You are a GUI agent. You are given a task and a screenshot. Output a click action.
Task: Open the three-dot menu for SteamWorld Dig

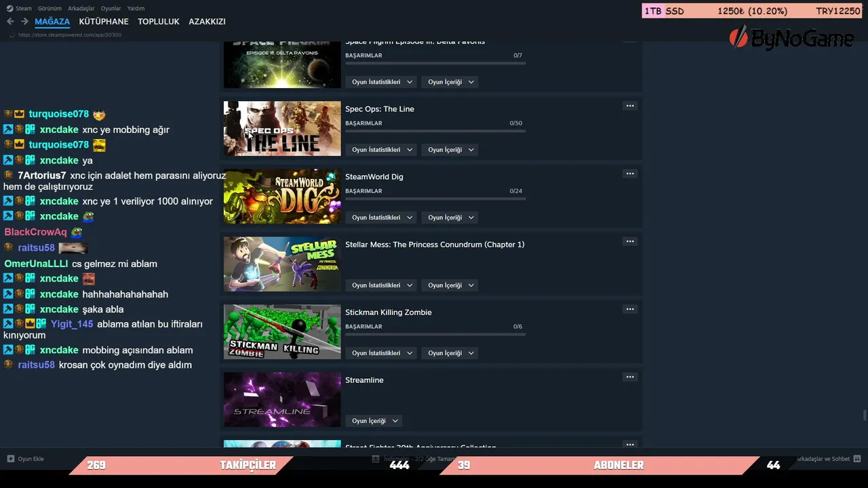click(x=630, y=174)
